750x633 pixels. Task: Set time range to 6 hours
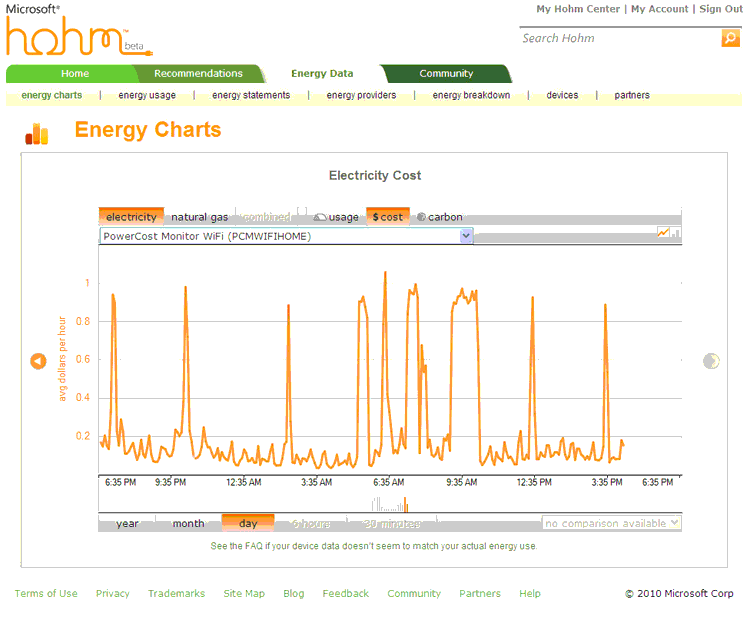[x=311, y=524]
